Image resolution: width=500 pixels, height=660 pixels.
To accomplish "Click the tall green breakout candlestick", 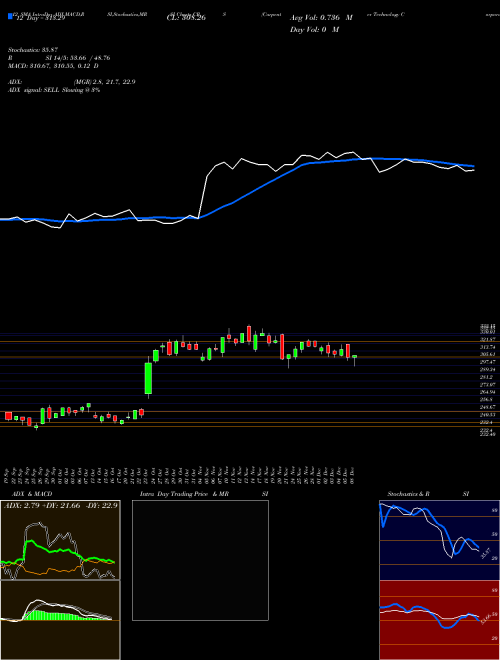I will pos(148,377).
